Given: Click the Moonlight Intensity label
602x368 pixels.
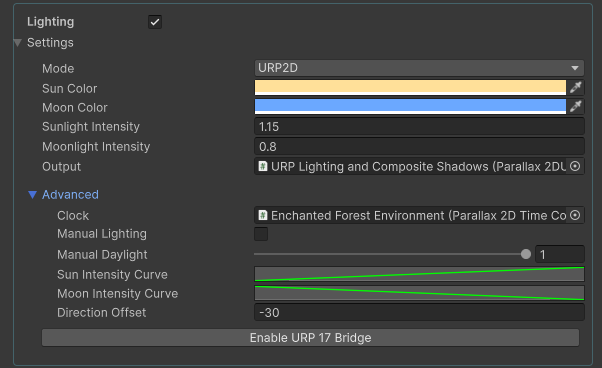Looking at the screenshot, I should [x=96, y=147].
